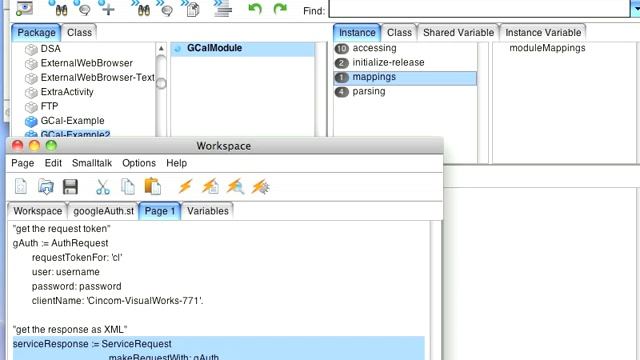640x360 pixels.
Task: Click the user: username line
Action: pyautogui.click(x=65, y=272)
